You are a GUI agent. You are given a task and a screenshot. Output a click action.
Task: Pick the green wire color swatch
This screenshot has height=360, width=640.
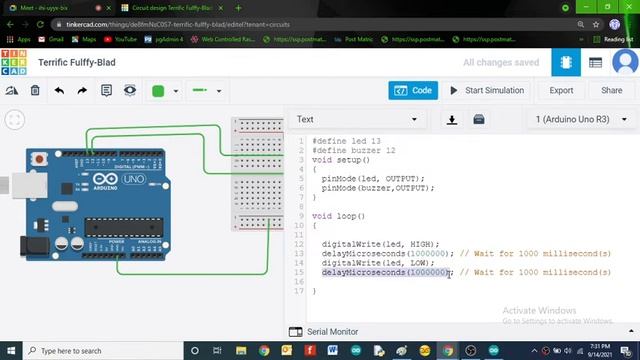[158, 91]
